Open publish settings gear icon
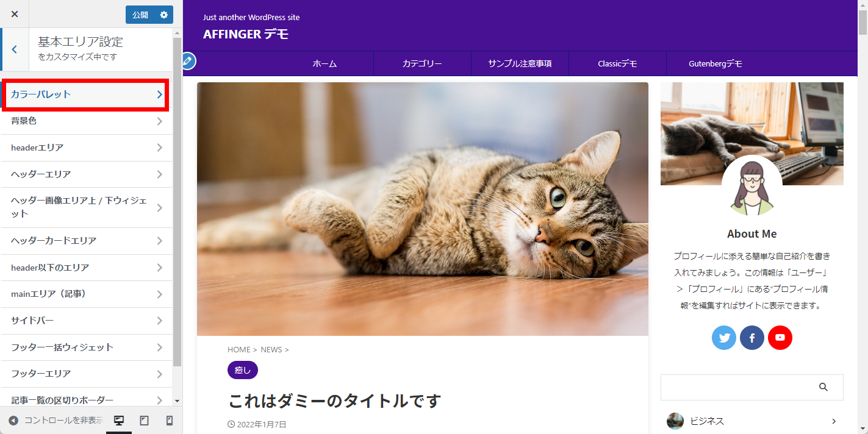Screen dimensions: 868x434 click(164, 15)
